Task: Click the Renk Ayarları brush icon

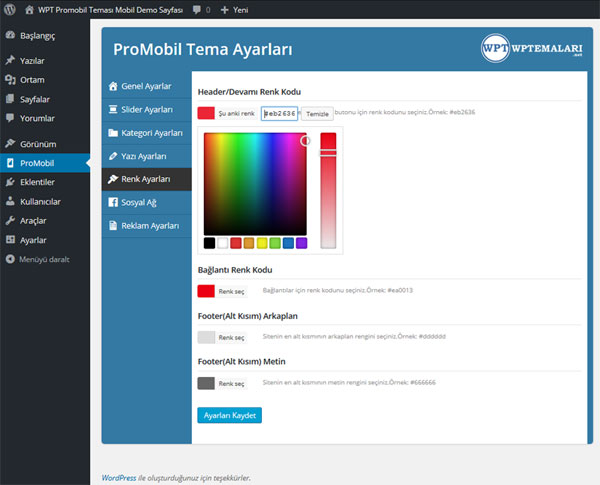Action: 113,179
